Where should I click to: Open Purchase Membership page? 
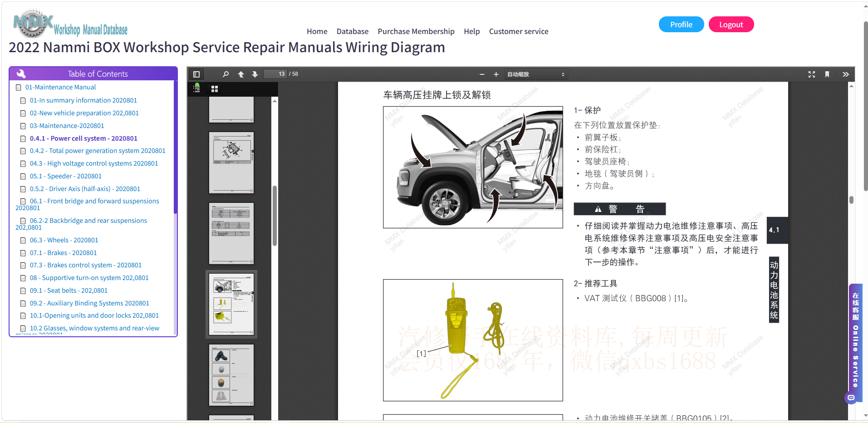416,31
